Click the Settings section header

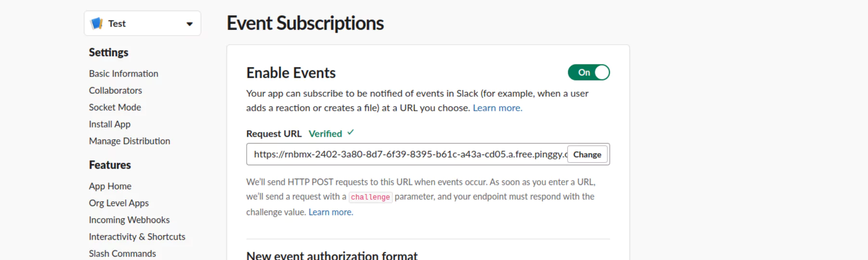point(109,52)
